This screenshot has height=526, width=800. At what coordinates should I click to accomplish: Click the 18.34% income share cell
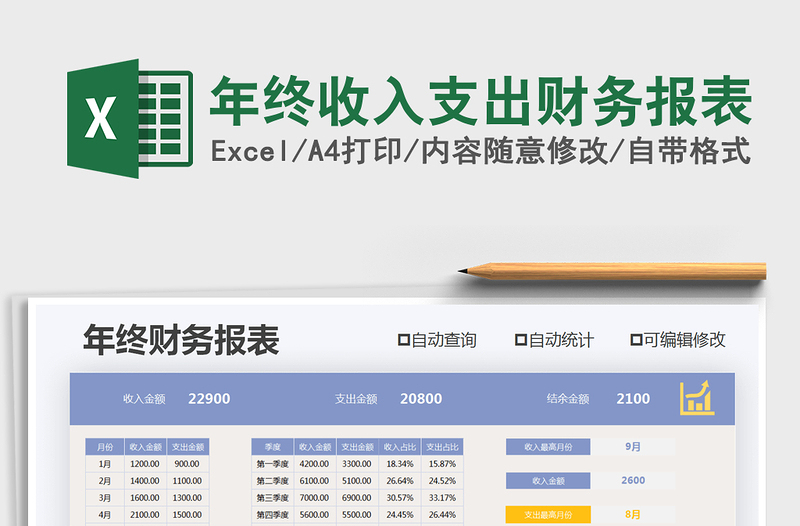(399, 464)
